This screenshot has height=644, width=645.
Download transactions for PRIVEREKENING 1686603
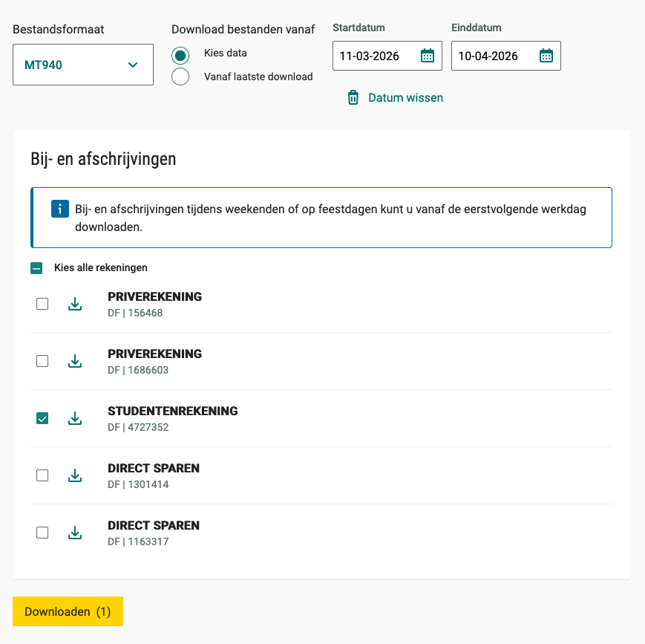coord(74,360)
